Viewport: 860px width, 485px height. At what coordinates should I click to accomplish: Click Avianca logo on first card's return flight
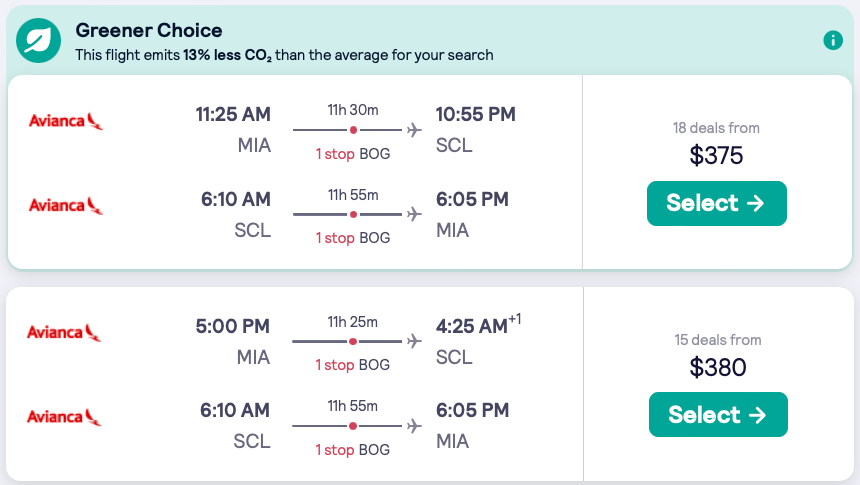66,206
